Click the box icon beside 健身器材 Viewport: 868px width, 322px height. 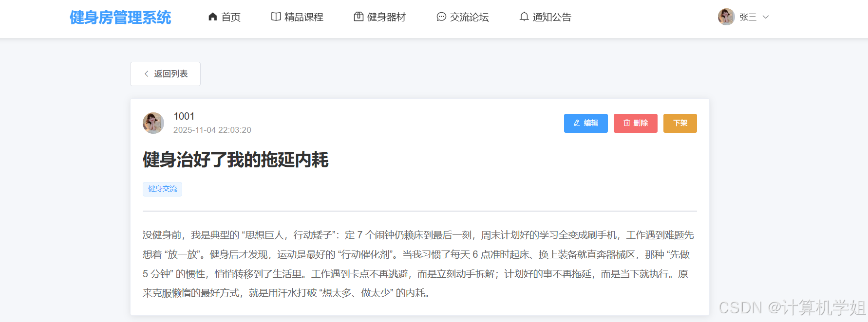click(359, 17)
